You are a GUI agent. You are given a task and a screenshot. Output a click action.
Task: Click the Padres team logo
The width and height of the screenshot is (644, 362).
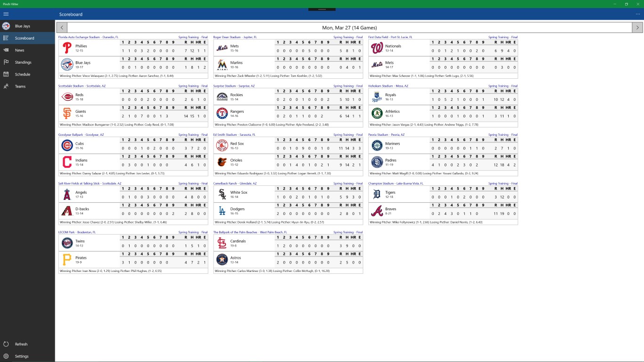377,162
